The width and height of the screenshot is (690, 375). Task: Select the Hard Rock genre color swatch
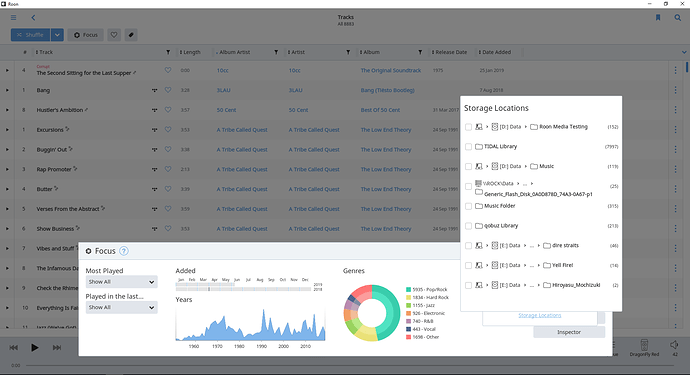pyautogui.click(x=408, y=298)
